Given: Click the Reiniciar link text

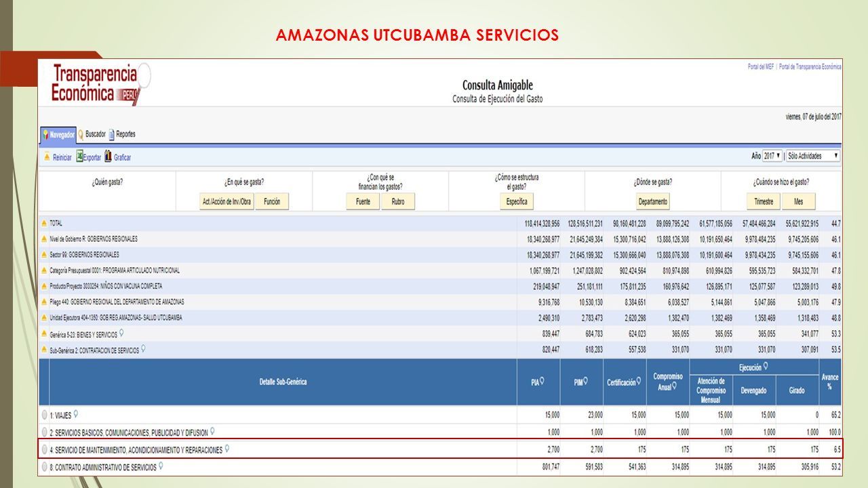Looking at the screenshot, I should tap(62, 157).
